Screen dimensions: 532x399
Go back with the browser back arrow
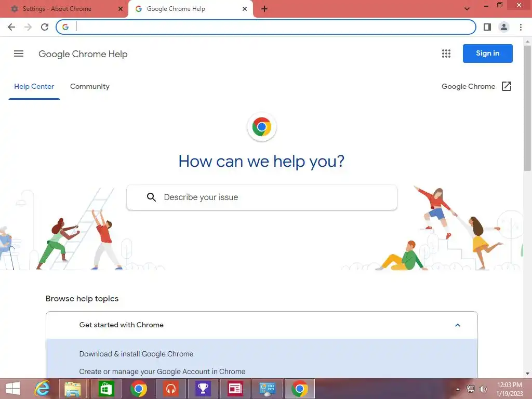(11, 27)
